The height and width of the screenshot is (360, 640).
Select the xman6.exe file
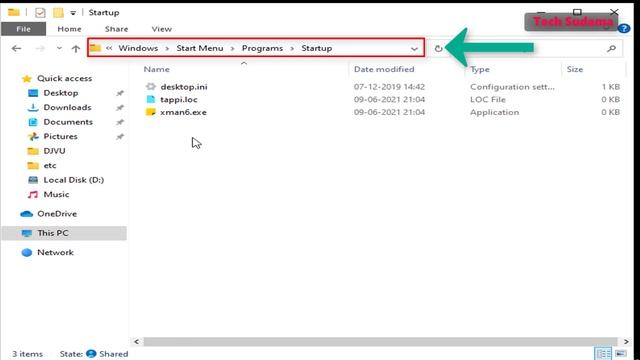[183, 112]
